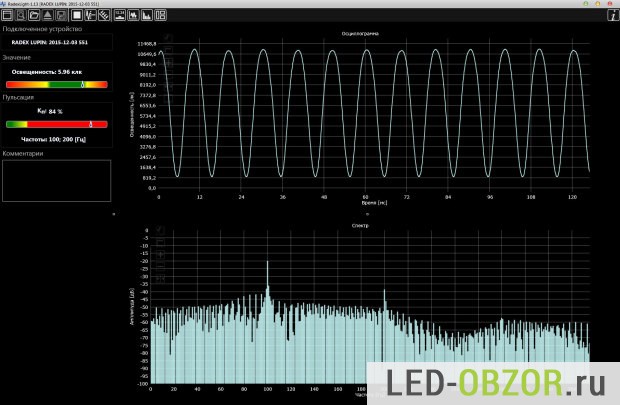Viewport: 620px width, 405px height.
Task: Select the pulse waveform icon in the toolbar
Action: [91, 15]
